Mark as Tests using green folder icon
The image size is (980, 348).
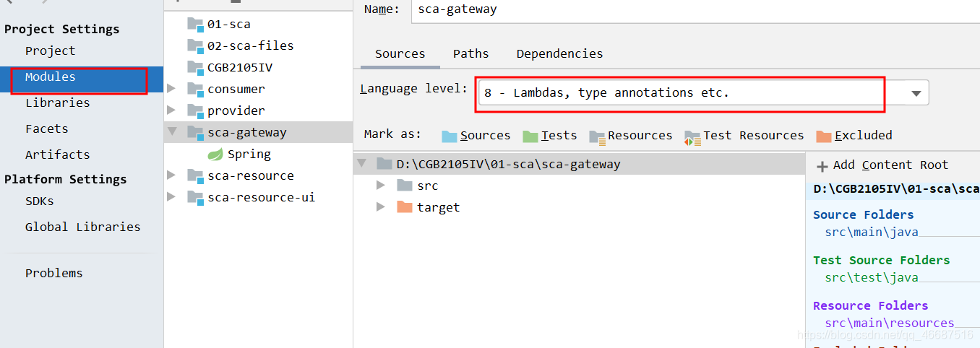point(530,136)
